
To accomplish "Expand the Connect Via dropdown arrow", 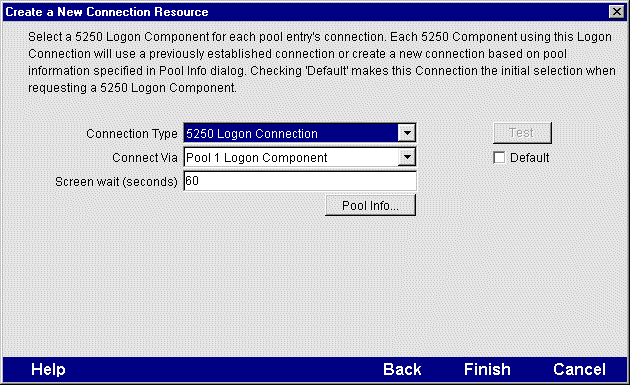I will tap(407, 157).
